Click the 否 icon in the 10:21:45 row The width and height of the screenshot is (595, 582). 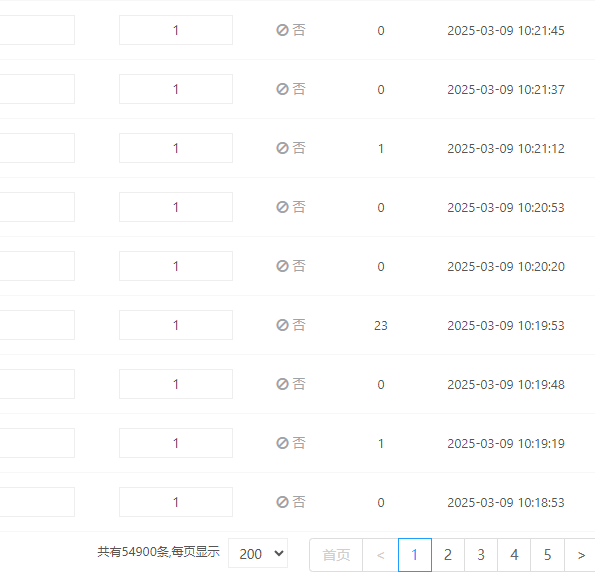click(291, 30)
